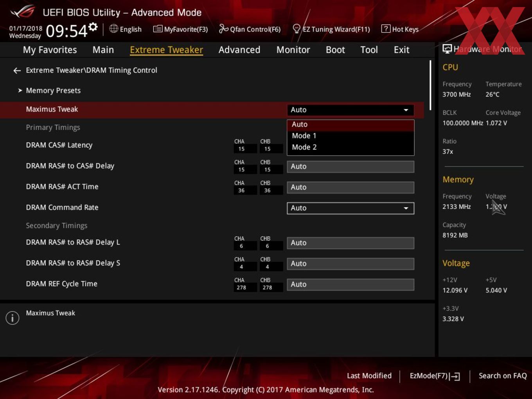Select the DRAM CAS# Latency row label
Screen dimensions: 532x399
pos(59,145)
